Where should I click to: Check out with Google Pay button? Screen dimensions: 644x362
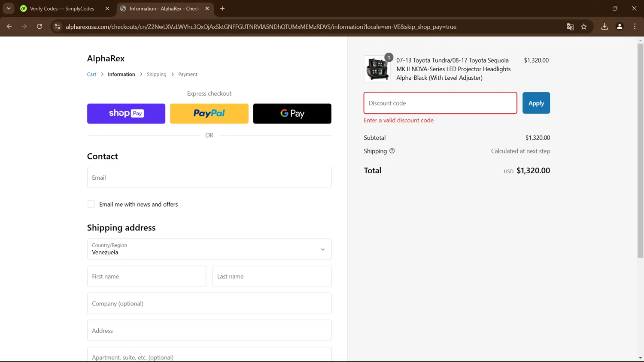(292, 114)
